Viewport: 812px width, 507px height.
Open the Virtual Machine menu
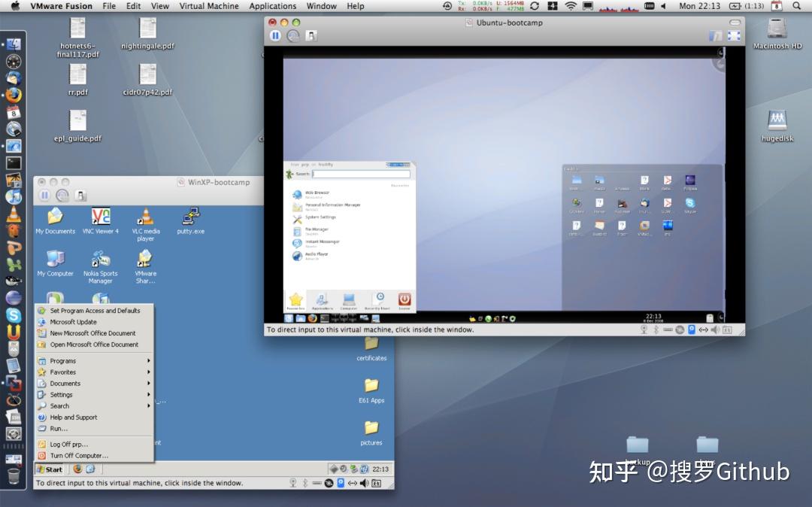(209, 6)
